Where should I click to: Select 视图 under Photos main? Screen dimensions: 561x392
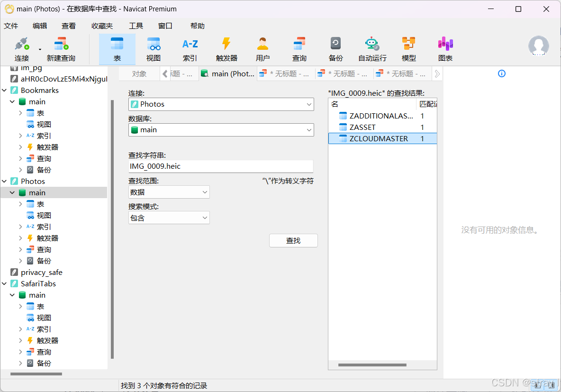pyautogui.click(x=39, y=215)
